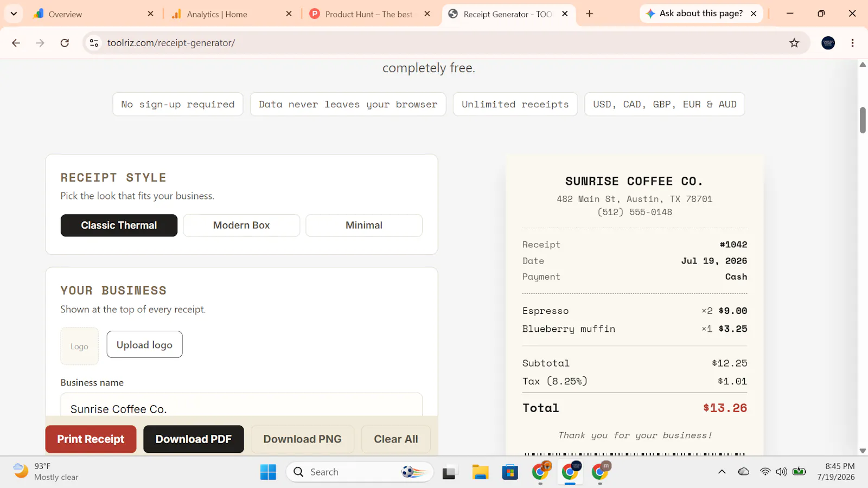Close the Overview tab
Screen dimensions: 868x488
(x=151, y=14)
